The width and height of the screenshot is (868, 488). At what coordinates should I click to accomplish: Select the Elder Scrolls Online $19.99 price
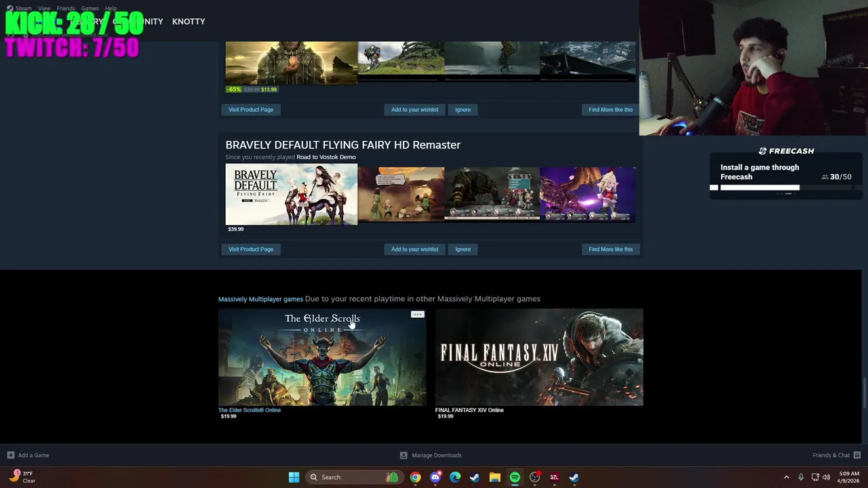(229, 416)
